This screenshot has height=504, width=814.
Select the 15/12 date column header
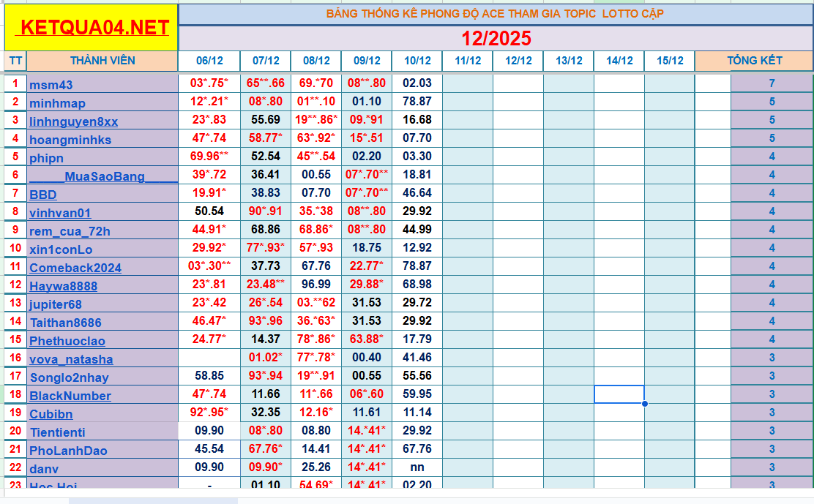click(669, 61)
